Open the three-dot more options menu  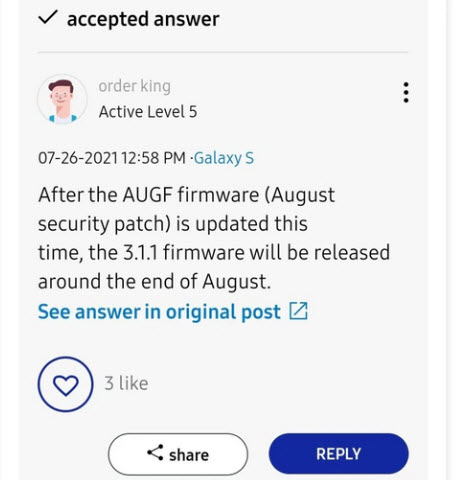click(x=406, y=92)
